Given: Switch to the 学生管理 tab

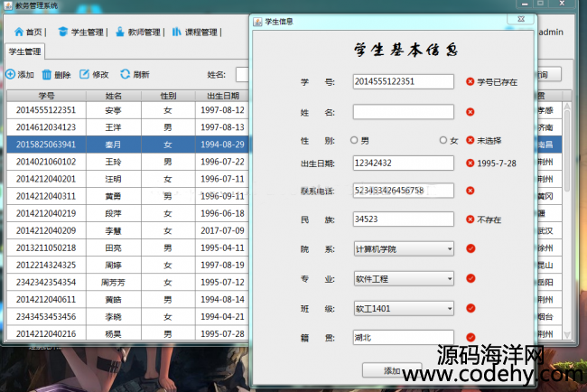Looking at the screenshot, I should tap(25, 51).
